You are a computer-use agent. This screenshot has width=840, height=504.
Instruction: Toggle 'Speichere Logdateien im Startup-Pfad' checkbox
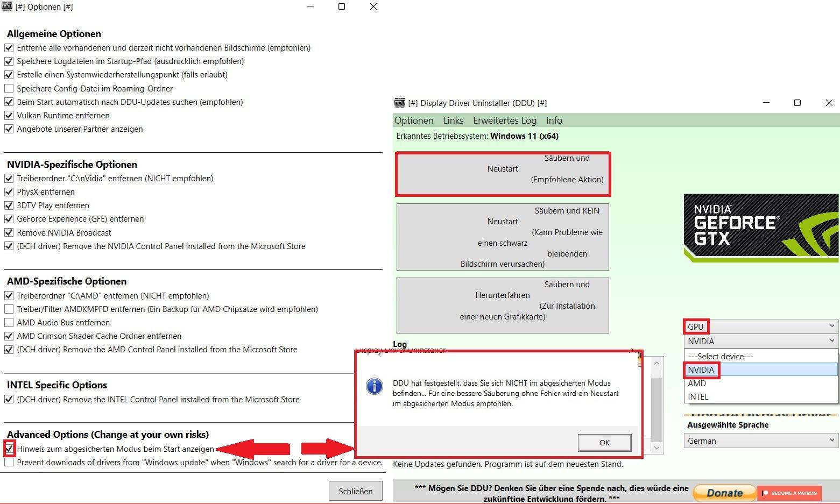tap(9, 61)
